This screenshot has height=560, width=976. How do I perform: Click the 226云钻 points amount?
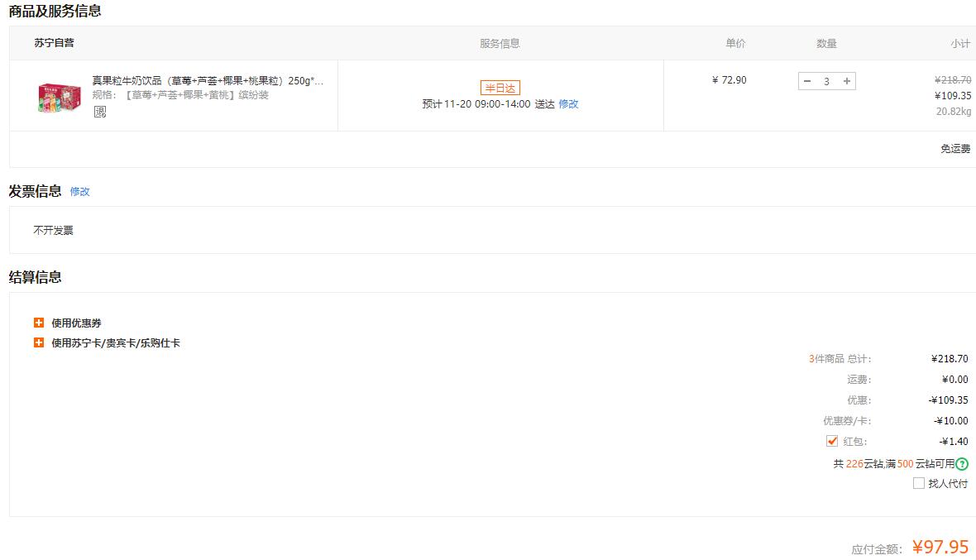coord(864,464)
